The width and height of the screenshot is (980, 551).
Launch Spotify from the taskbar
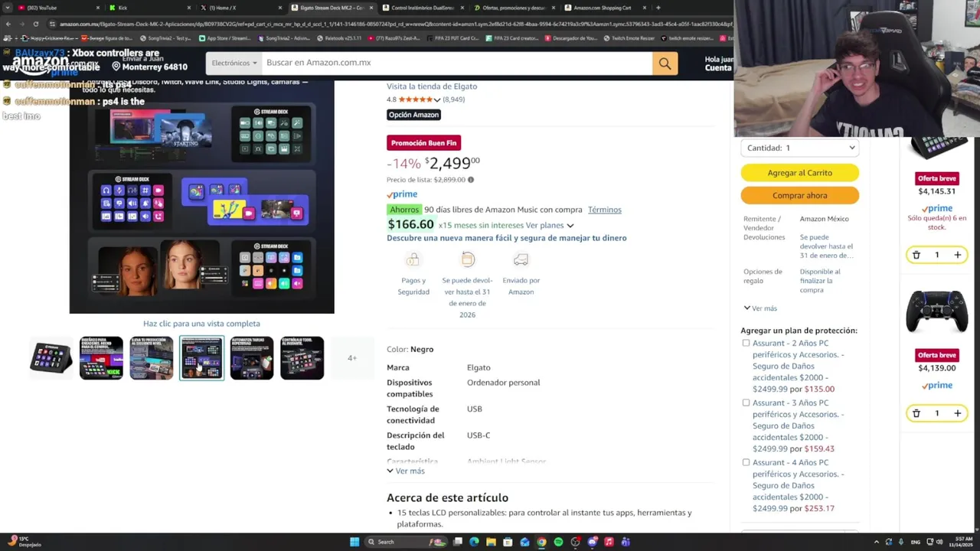(558, 542)
